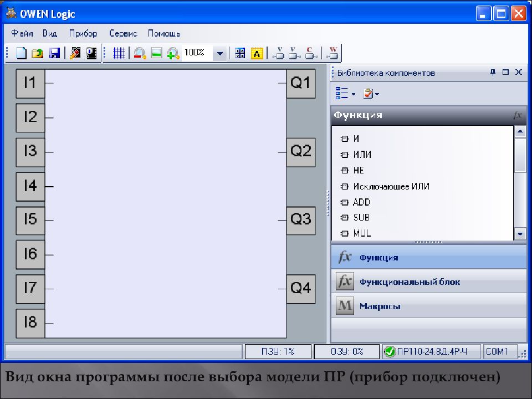Open the Помощь menu

(164, 33)
